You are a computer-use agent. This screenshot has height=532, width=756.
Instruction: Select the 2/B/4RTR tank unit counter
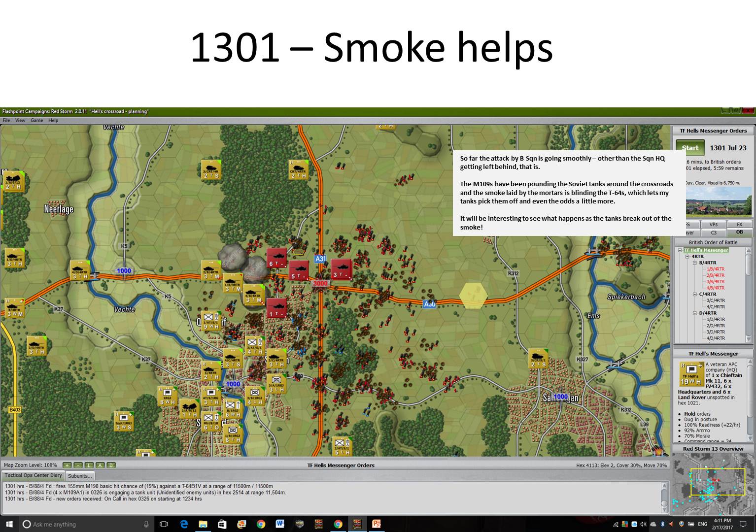211,270
